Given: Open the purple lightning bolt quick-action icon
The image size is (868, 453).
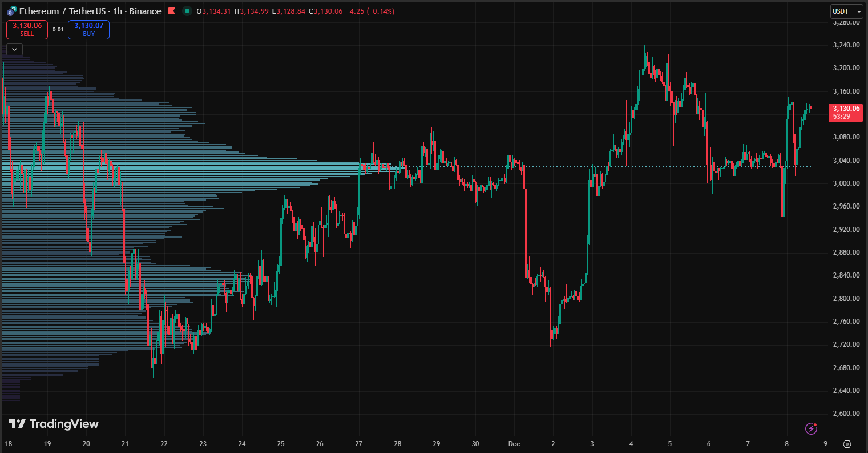Looking at the screenshot, I should [x=811, y=428].
